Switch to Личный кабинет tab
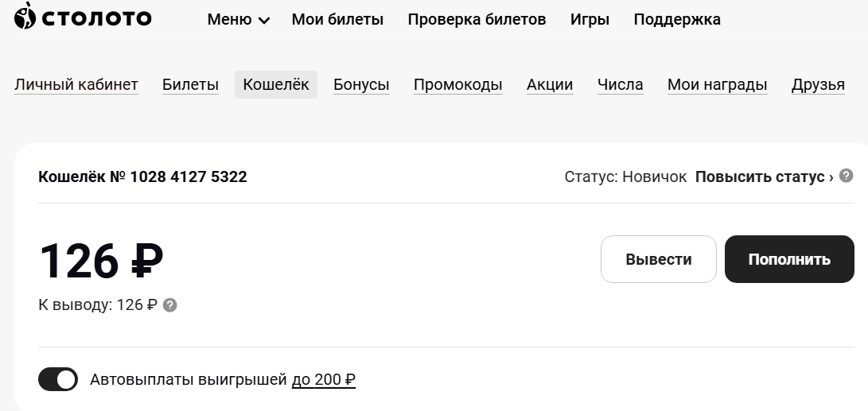Viewport: 868px width, 411px height. click(76, 85)
